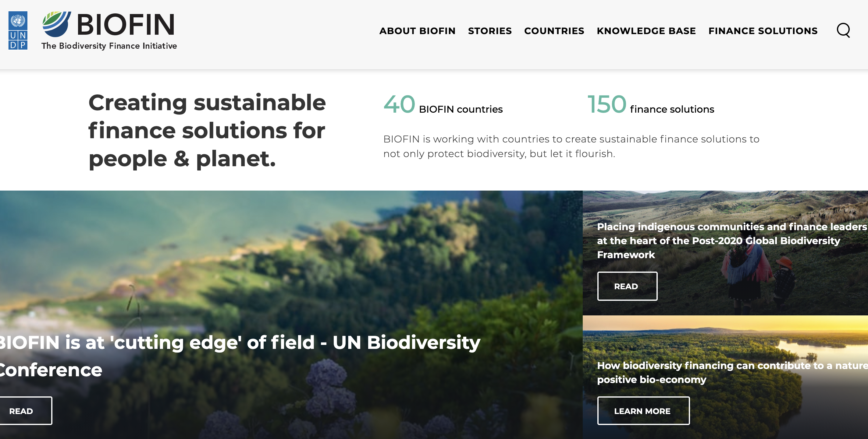Click the Learn More button

[x=643, y=411]
